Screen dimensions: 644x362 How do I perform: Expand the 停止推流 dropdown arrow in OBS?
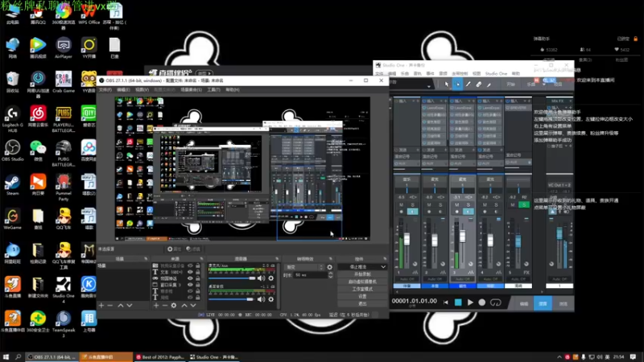pyautogui.click(x=383, y=267)
